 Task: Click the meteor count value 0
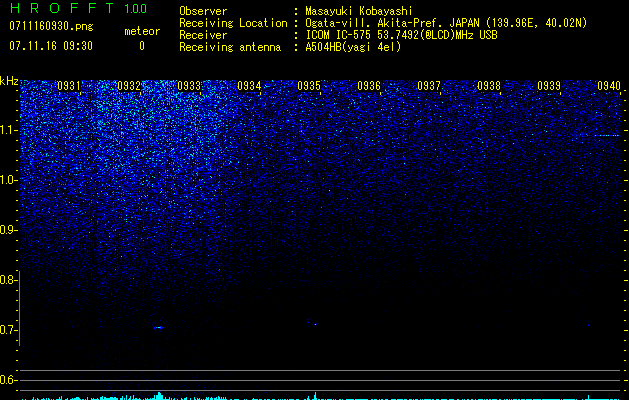tap(142, 46)
